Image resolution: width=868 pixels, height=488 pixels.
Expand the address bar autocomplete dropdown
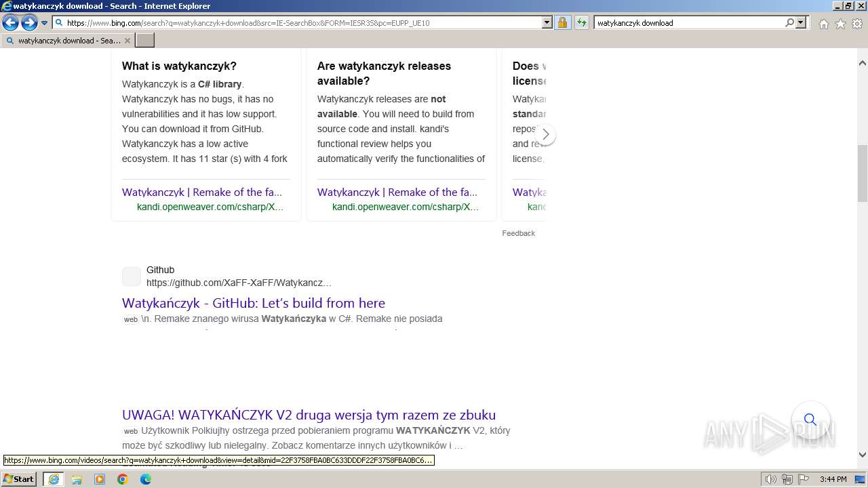(x=547, y=22)
